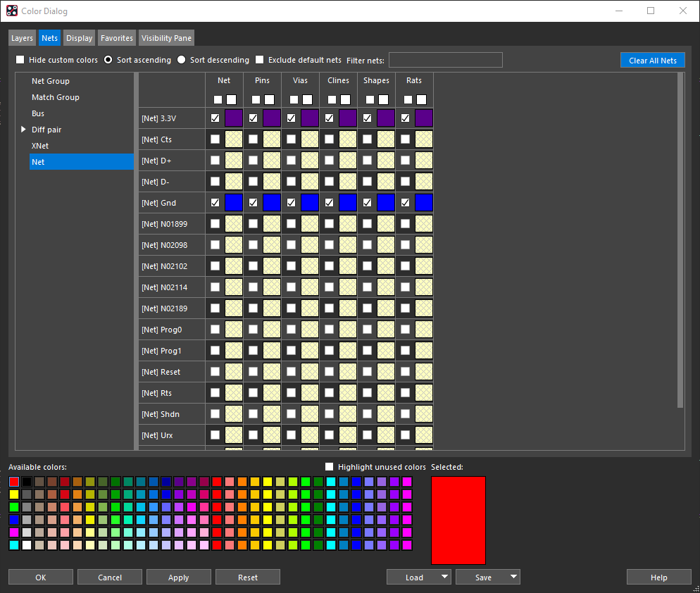Viewport: 700px width, 593px height.
Task: Check the Vias checkbox for D+ row
Action: pos(291,160)
